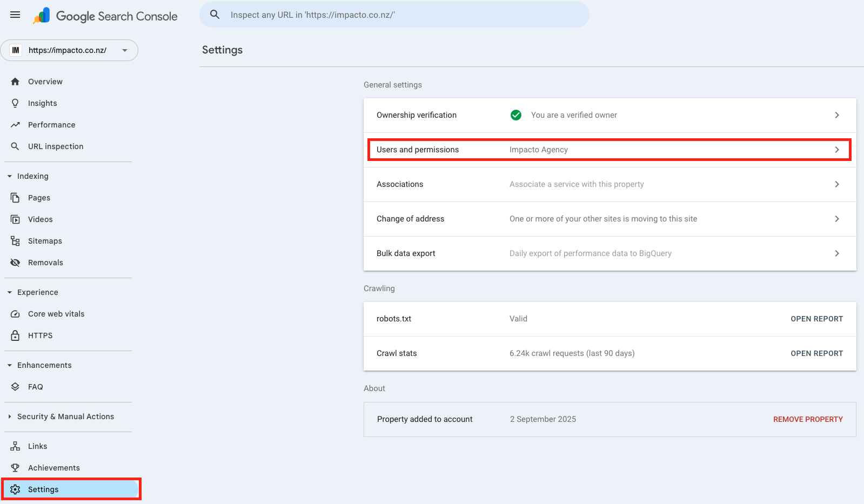Screen dimensions: 864x504
Task: Open Users and permissions row
Action: tap(609, 150)
